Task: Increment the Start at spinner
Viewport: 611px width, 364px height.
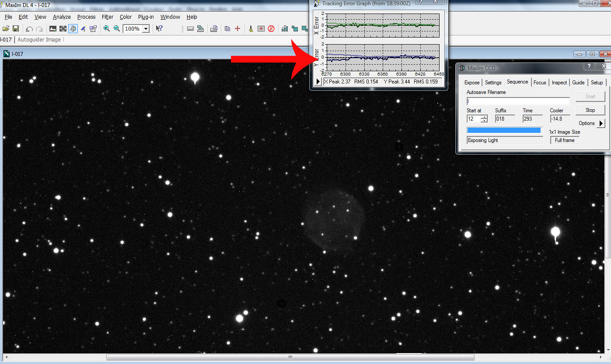Action: [484, 117]
